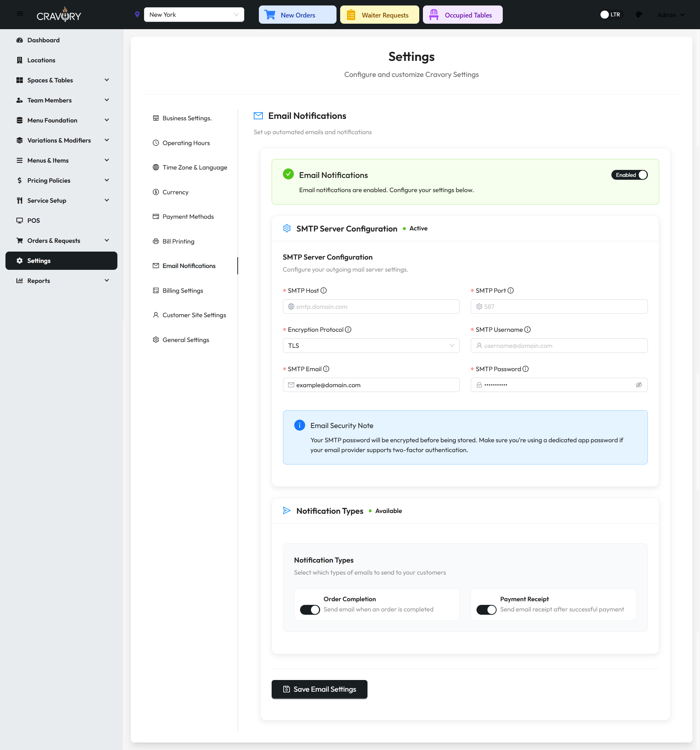
Task: Click the purple location pin icon
Action: 137,15
